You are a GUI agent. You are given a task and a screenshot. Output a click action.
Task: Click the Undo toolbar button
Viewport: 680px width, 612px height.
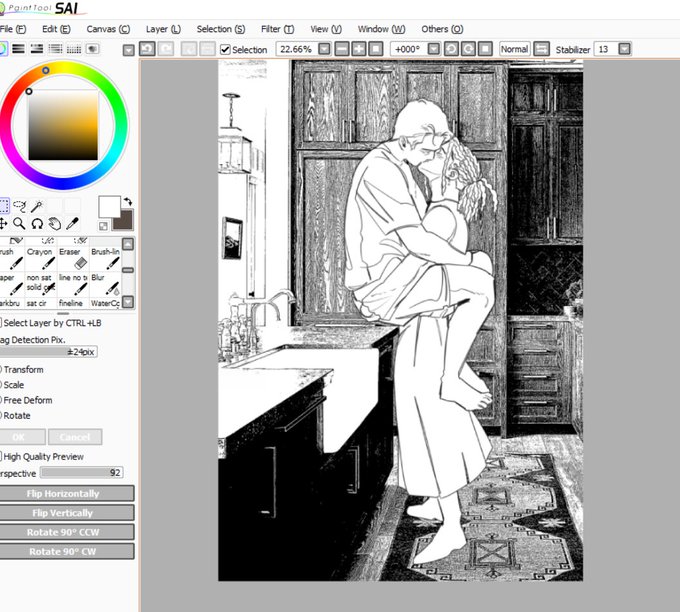[x=147, y=49]
